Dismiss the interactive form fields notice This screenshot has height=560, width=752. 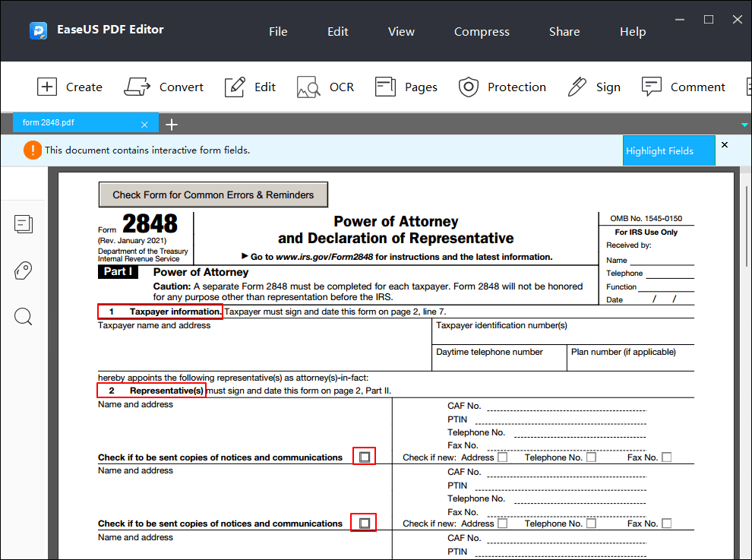point(725,144)
